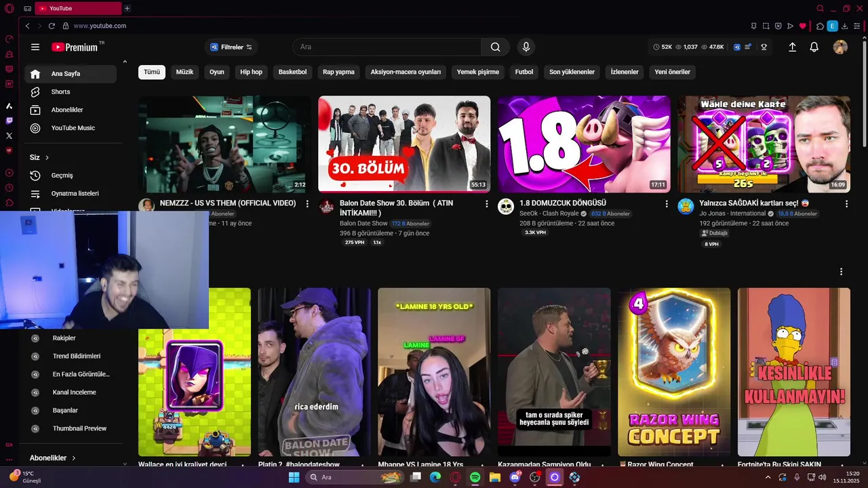868x488 pixels.
Task: Select the Hip hop filter chip
Action: pyautogui.click(x=251, y=72)
